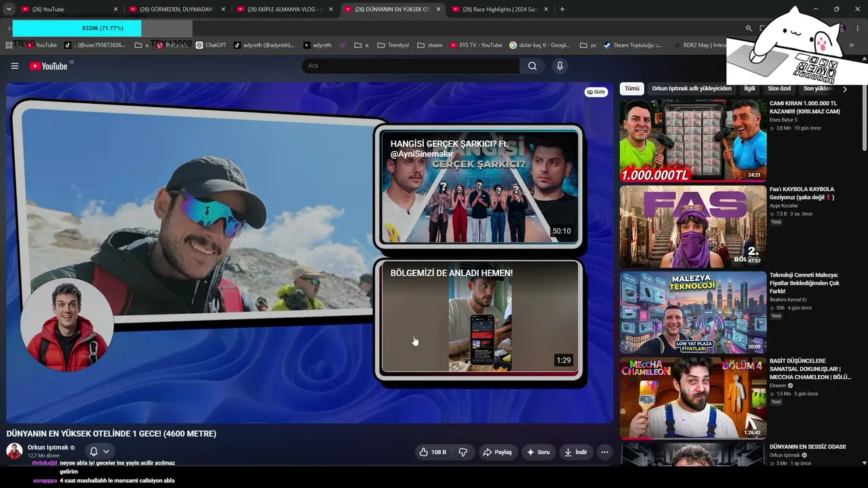Switch to the first YouTube browser tab
This screenshot has height=488, width=868.
[x=68, y=9]
